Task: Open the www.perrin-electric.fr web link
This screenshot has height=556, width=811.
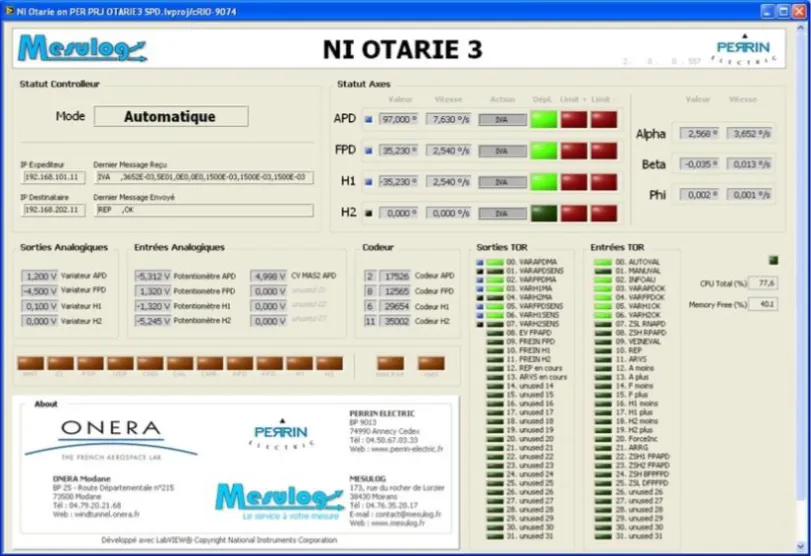Action: click(407, 449)
